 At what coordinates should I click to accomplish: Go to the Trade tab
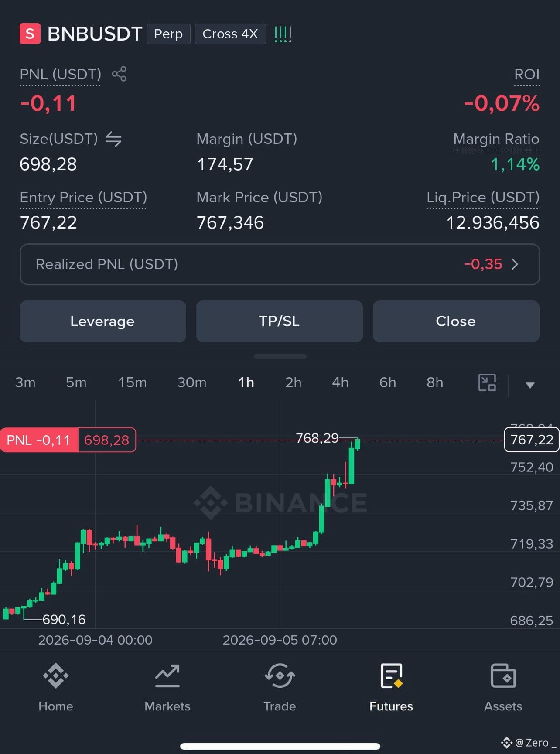tap(280, 688)
